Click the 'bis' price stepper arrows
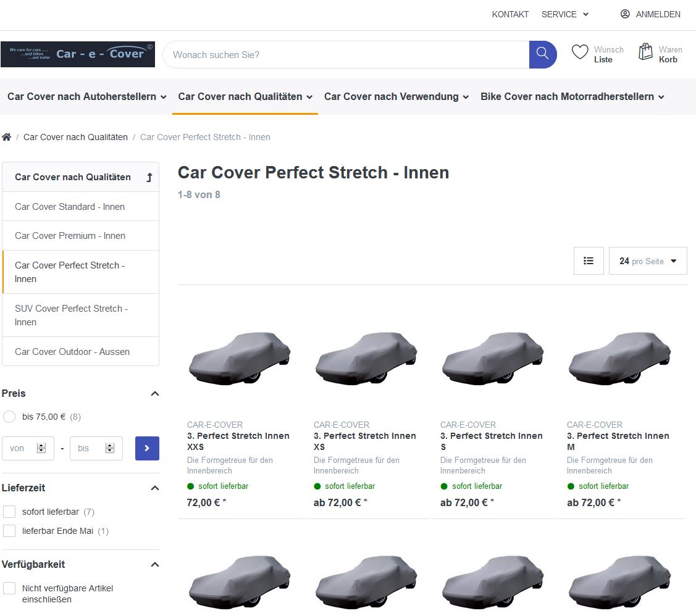696x616 pixels. (x=110, y=448)
